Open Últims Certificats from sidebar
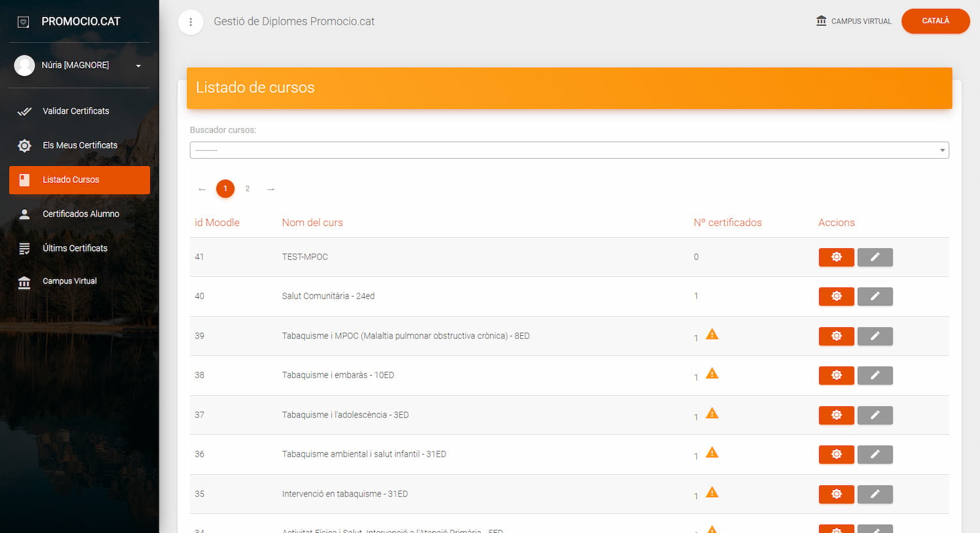This screenshot has width=980, height=533. tap(74, 248)
